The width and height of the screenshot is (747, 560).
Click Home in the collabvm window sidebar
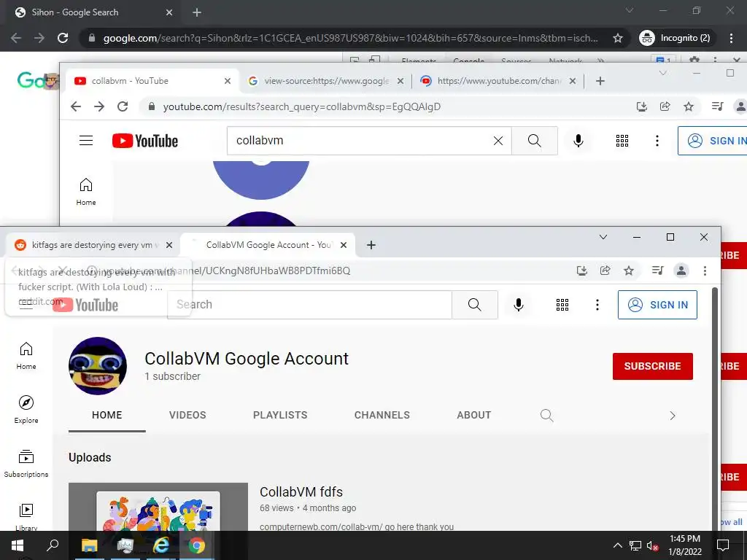86,192
